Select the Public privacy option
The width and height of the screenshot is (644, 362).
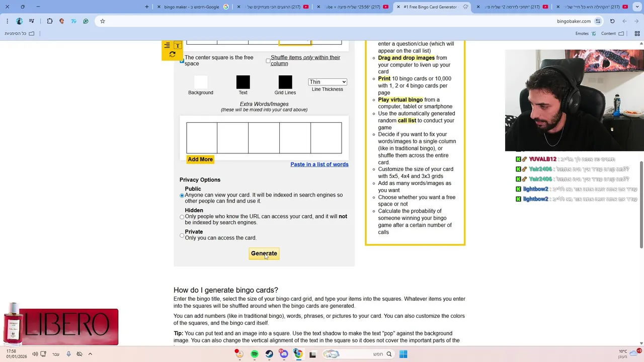point(182,195)
